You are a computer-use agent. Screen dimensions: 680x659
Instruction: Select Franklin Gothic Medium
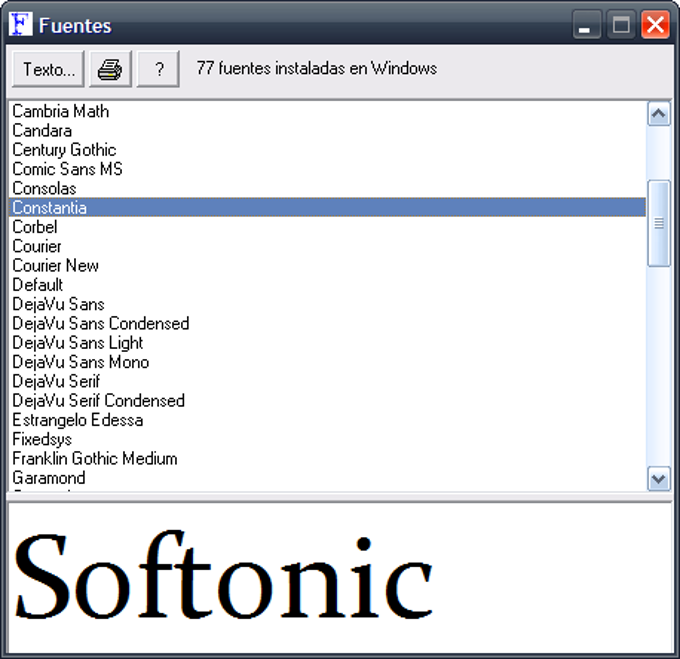327,458
